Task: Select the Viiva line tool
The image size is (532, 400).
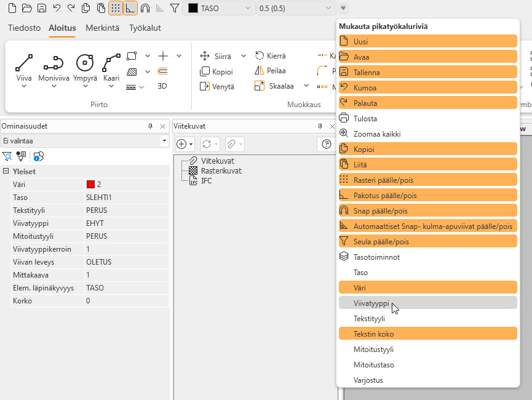Action: (x=24, y=68)
